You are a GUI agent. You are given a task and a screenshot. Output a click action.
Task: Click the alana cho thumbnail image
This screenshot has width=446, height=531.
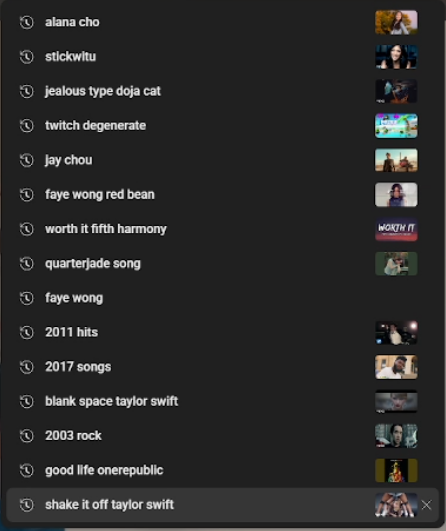click(396, 22)
